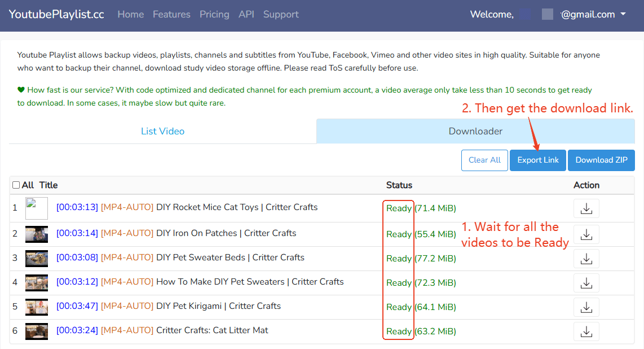644x349 pixels.
Task: Click the Cat Litter Mat video thumbnail
Action: (x=37, y=331)
